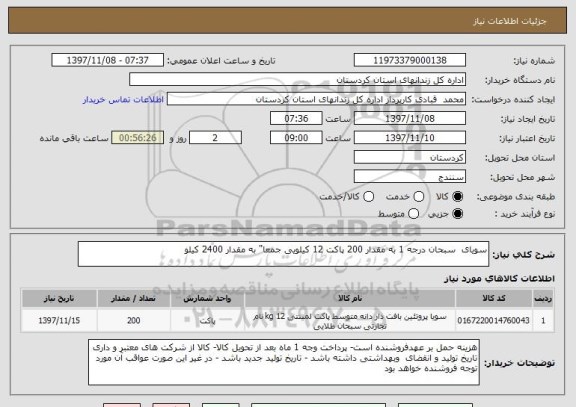The width and height of the screenshot is (576, 407).
Task: Click the countdown timer 00:56:26
Action: (138, 138)
